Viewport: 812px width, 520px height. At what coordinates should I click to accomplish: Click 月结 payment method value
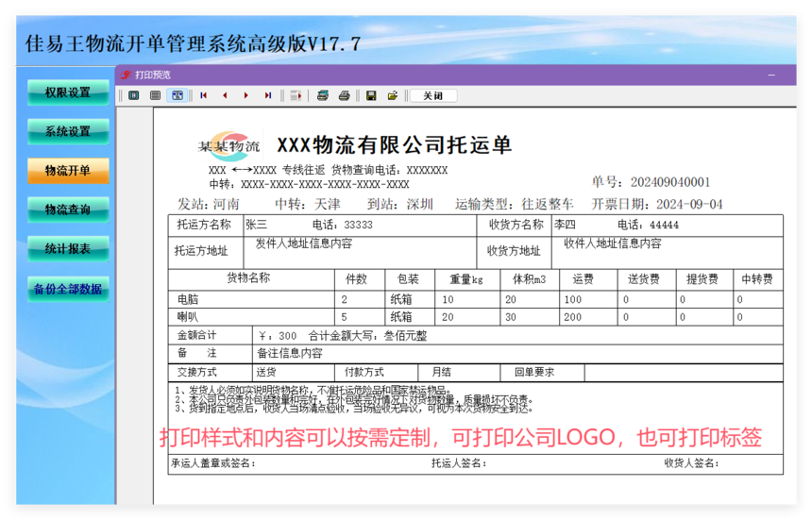[x=442, y=373]
